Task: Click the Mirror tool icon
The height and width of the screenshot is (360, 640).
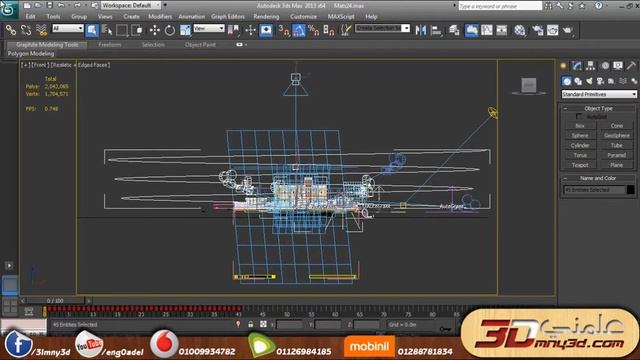Action: [421, 30]
